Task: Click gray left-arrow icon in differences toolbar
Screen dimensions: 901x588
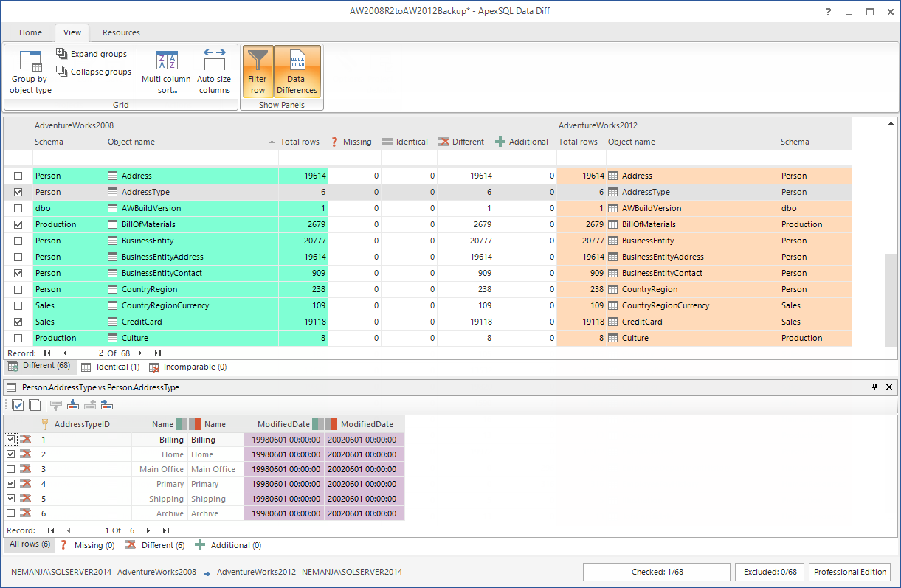Action: point(90,404)
